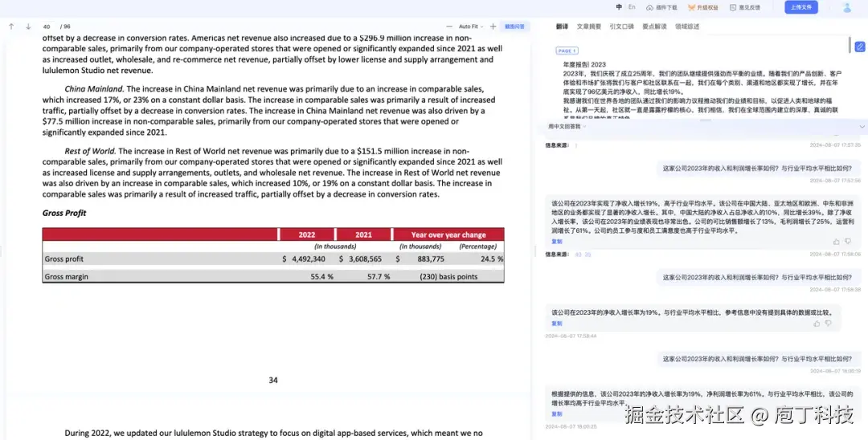Open 意见反馈 feedback

click(x=745, y=8)
